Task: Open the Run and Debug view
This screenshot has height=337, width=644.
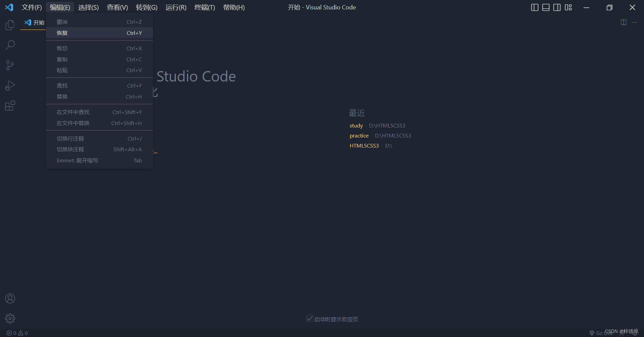Action: pyautogui.click(x=10, y=86)
